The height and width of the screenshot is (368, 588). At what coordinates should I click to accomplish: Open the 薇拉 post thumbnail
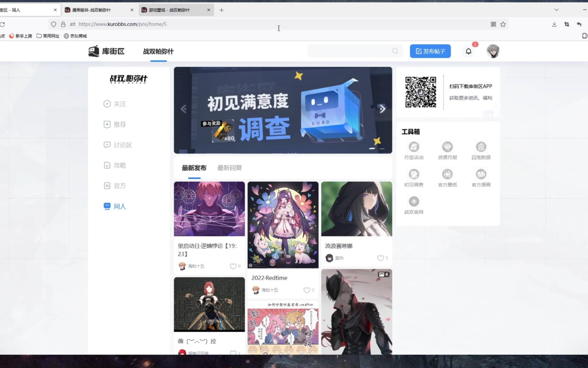click(x=209, y=304)
